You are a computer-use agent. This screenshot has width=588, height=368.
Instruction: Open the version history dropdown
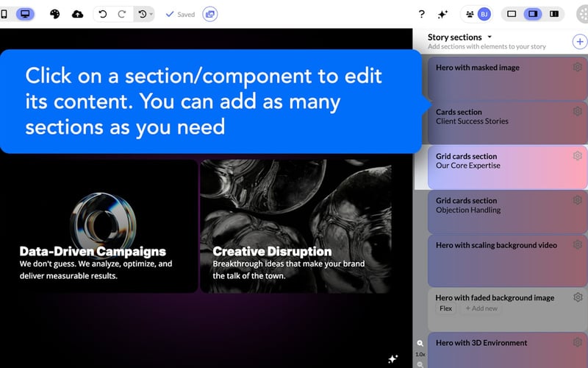(x=146, y=14)
